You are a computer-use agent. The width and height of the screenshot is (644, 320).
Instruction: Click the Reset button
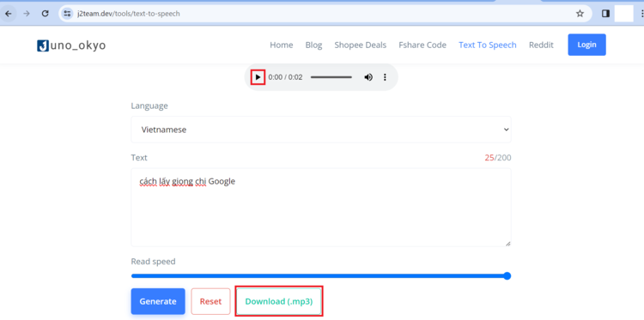pyautogui.click(x=210, y=301)
